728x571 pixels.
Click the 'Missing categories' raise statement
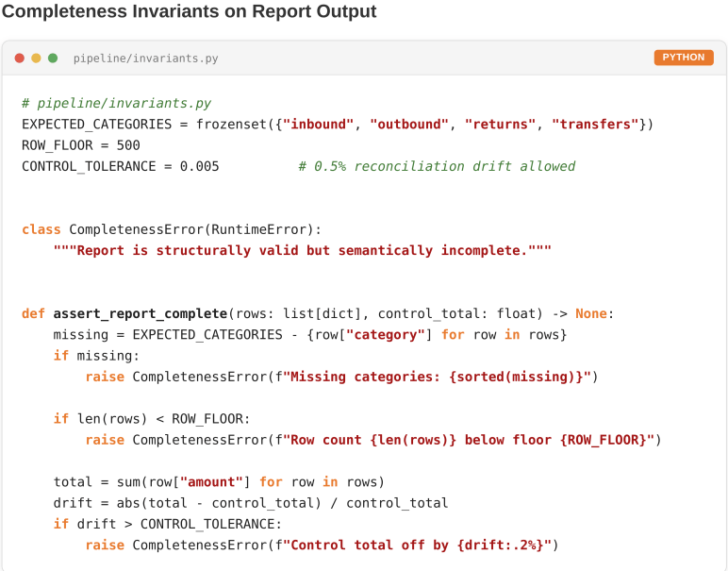click(x=341, y=377)
